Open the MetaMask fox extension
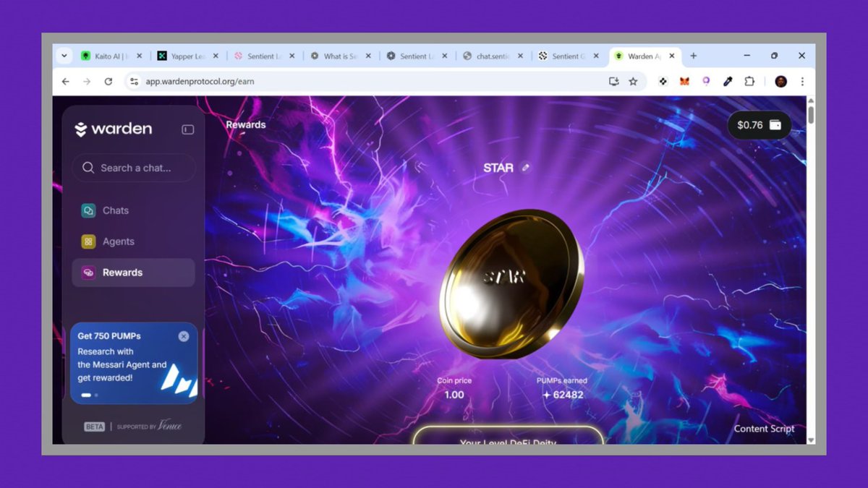The image size is (868, 488). click(x=684, y=82)
